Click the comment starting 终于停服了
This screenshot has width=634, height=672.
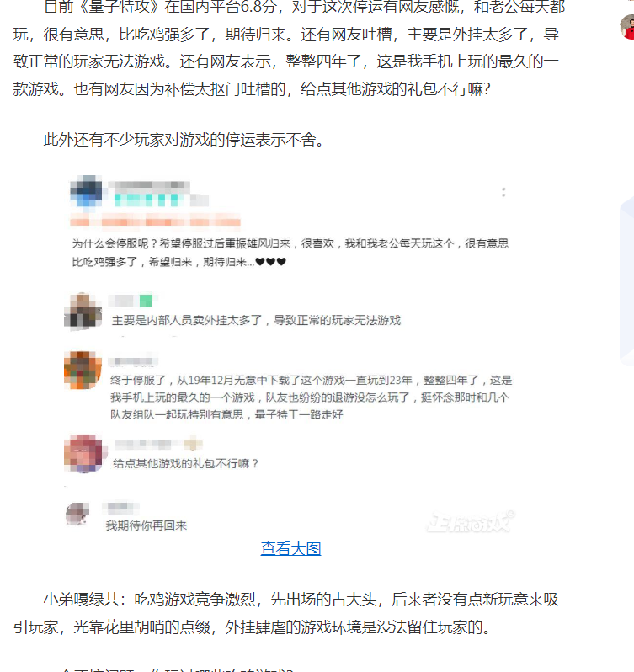click(x=311, y=397)
